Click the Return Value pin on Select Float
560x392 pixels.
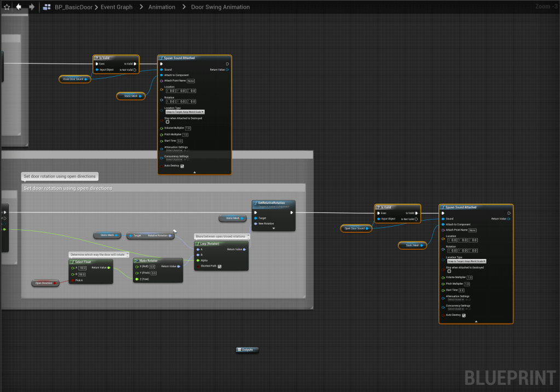(x=109, y=268)
